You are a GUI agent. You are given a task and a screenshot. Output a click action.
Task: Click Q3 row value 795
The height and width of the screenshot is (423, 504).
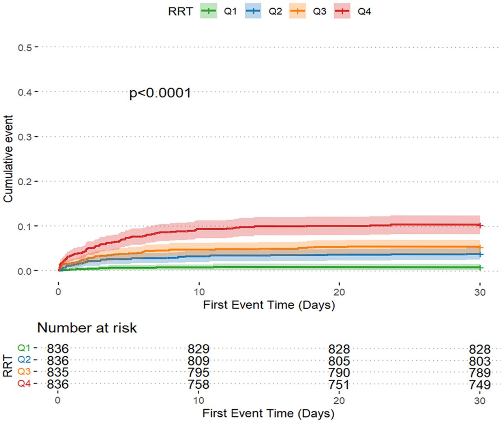[x=199, y=372]
